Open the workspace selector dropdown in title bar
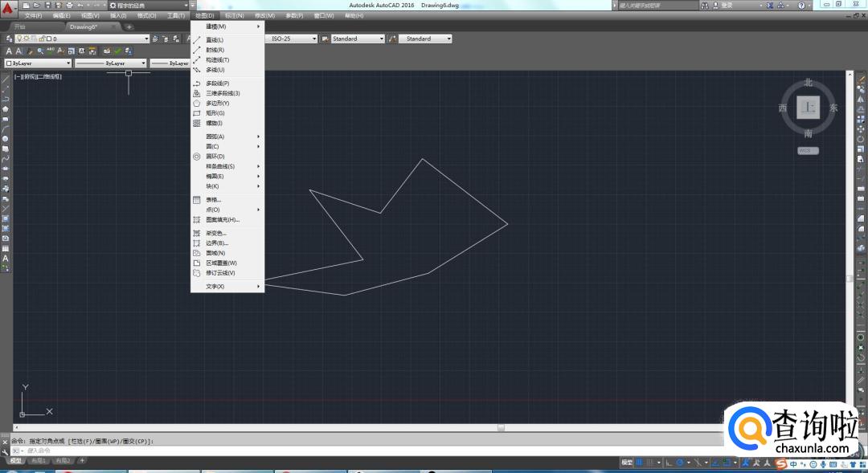868x473 pixels. [x=149, y=5]
